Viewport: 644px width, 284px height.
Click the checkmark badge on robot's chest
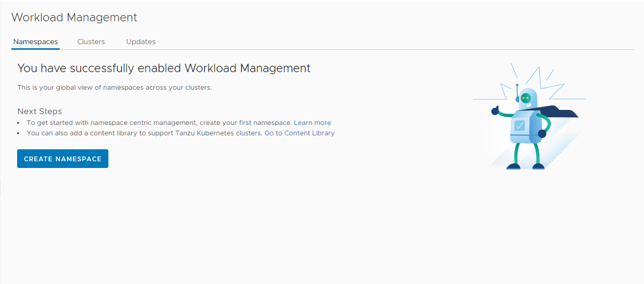pyautogui.click(x=520, y=125)
